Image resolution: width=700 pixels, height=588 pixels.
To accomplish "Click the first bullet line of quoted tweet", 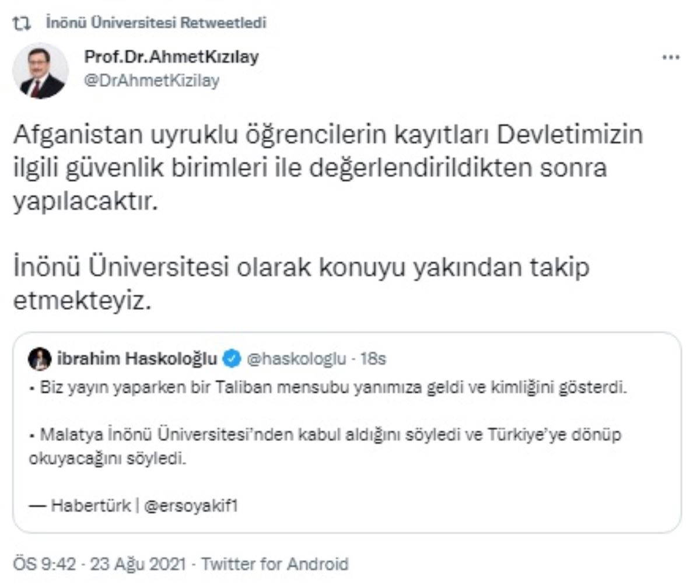I will click(327, 388).
